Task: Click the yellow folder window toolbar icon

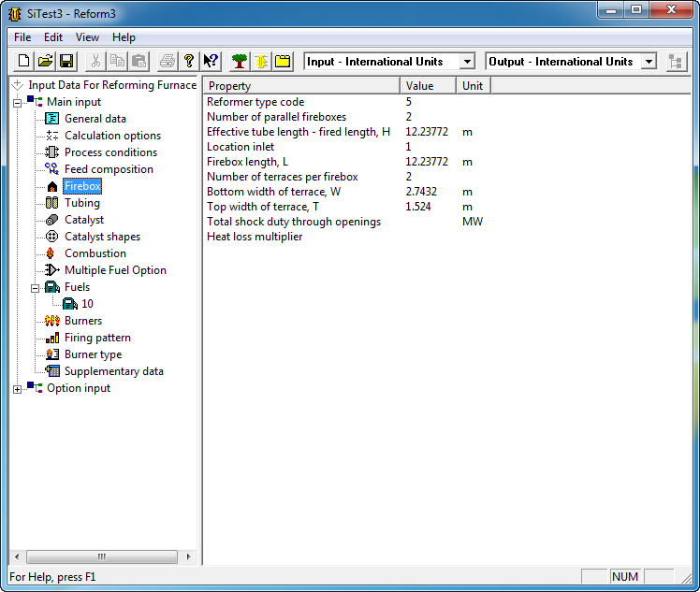Action: tap(283, 61)
